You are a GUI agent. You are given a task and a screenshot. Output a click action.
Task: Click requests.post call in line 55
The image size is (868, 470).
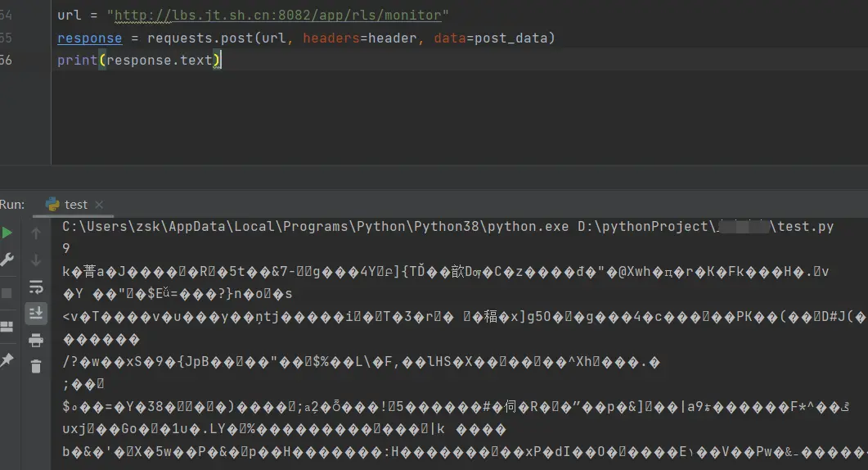(x=201, y=38)
